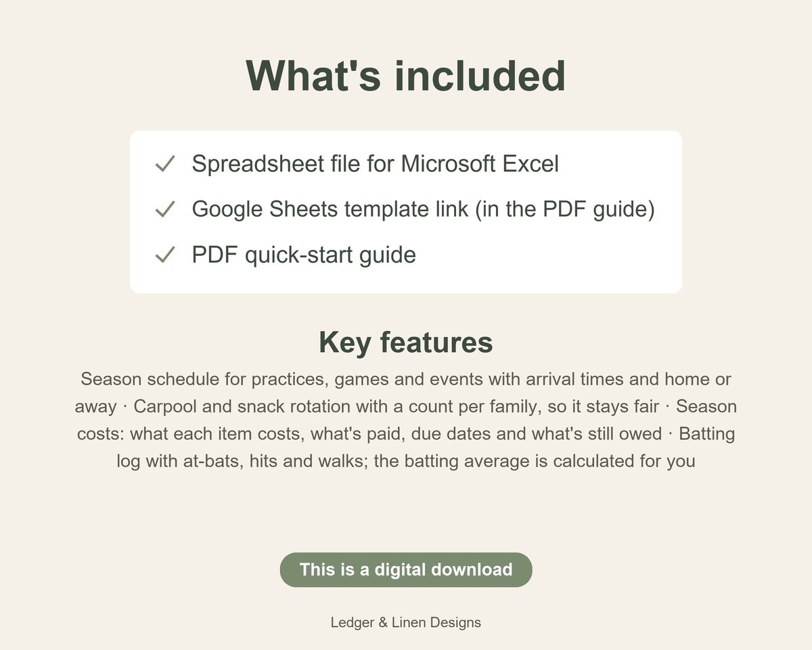Click the checkmark beside Spreadsheet file for Microsoft Excel
The width and height of the screenshot is (812, 650).
click(165, 164)
